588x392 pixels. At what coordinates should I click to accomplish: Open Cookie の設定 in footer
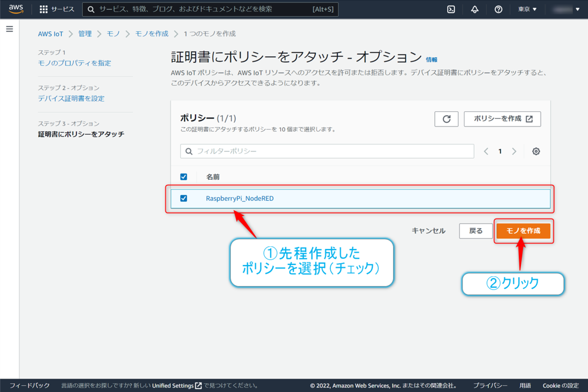click(562, 386)
